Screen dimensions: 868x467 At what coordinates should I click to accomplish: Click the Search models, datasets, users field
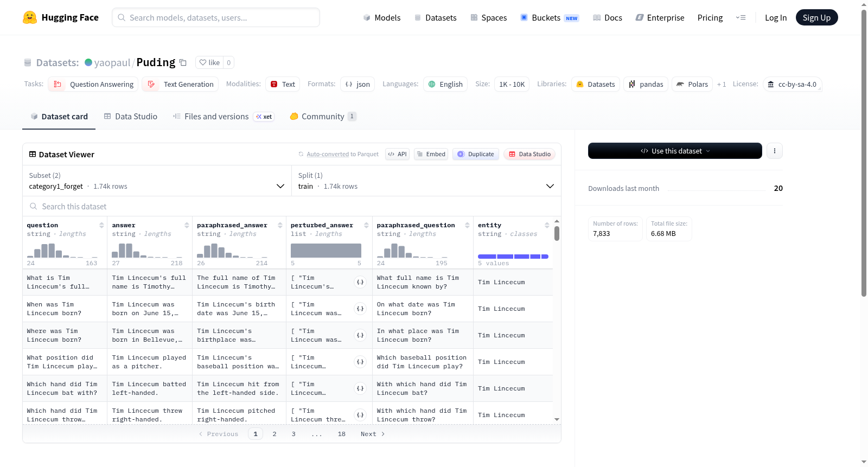pos(216,17)
